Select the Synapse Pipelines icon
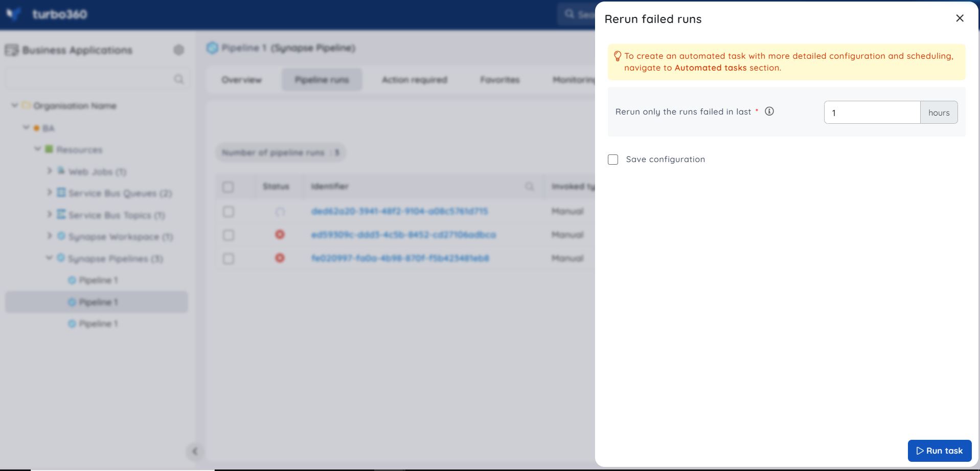 61,258
